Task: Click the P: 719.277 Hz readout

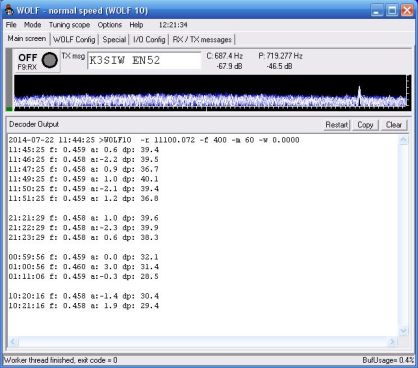Action: point(280,56)
